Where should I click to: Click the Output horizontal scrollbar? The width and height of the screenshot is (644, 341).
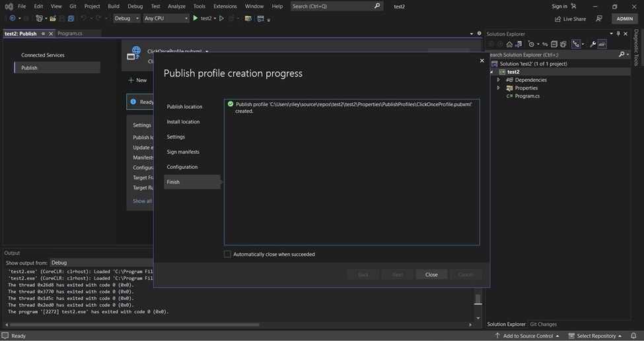134,325
